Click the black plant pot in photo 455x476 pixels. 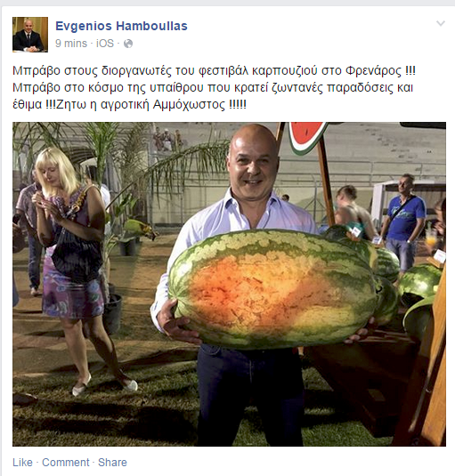[113, 314]
